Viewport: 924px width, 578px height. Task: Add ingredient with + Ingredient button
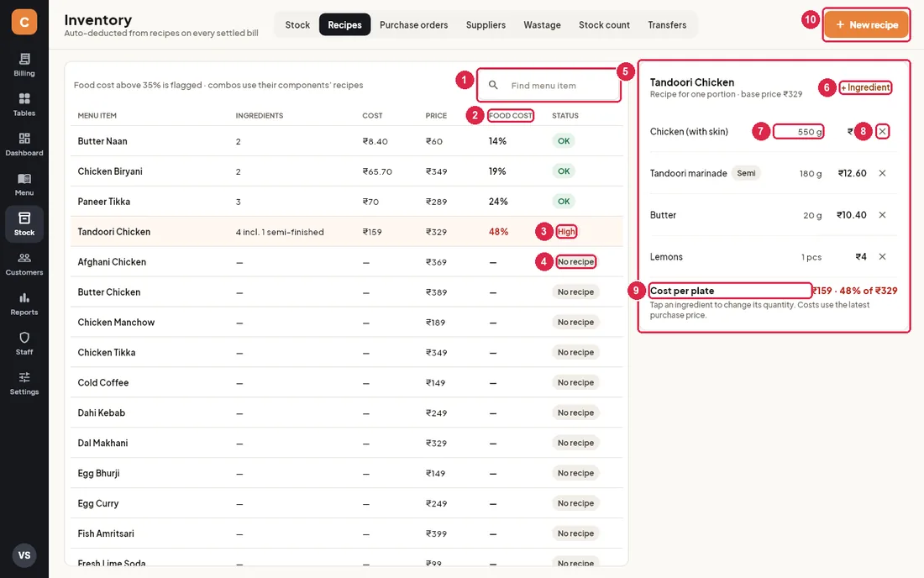(865, 87)
